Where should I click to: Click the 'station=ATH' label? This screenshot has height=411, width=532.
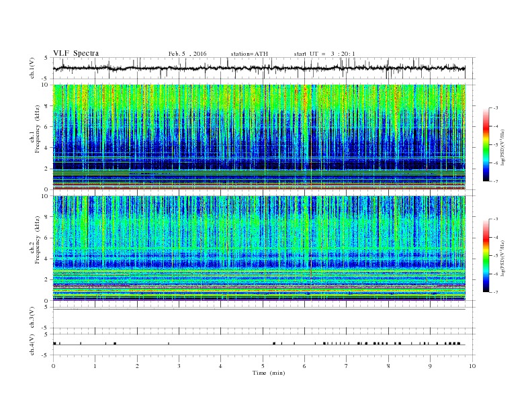[x=249, y=54]
